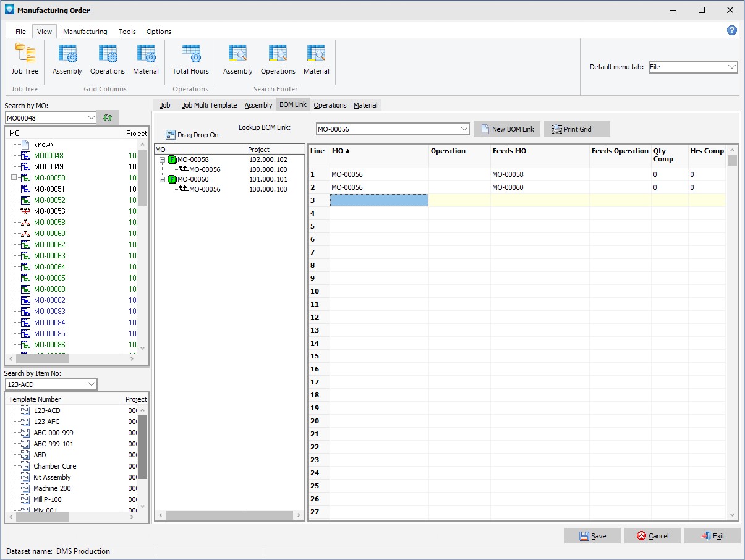
Task: Expand the MO-00050 tree item
Action: point(14,178)
